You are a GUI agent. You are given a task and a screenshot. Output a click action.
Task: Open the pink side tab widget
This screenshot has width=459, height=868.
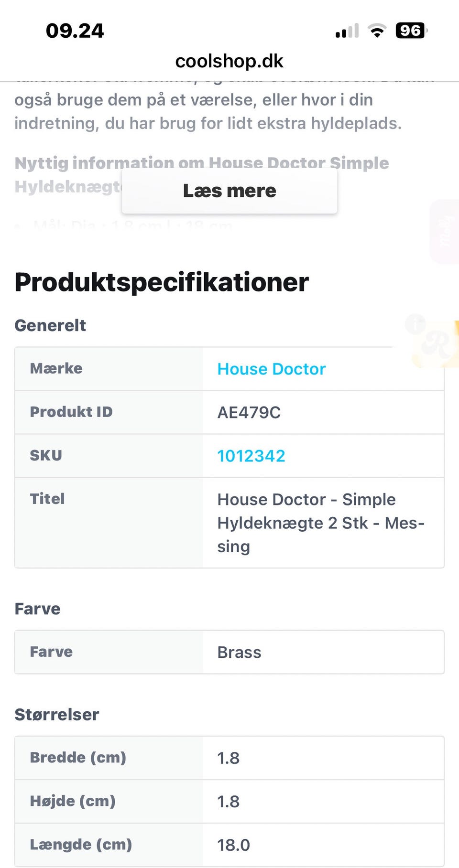tap(446, 232)
